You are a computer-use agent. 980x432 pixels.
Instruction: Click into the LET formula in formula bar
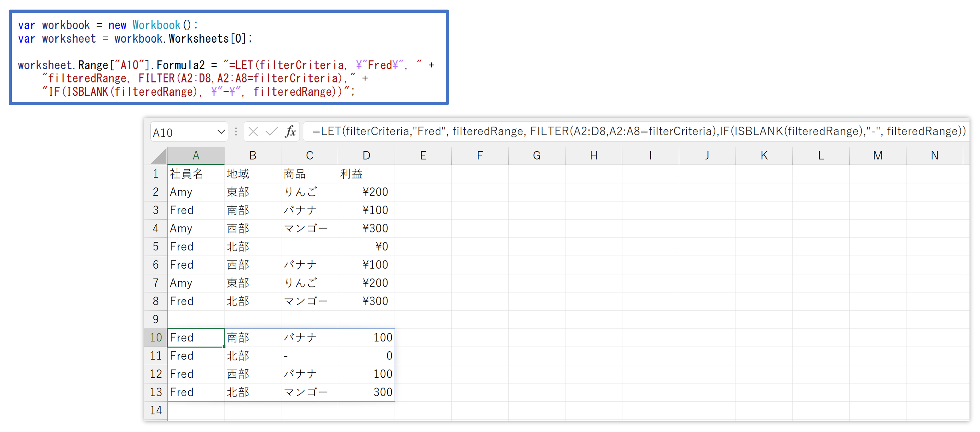pos(639,131)
